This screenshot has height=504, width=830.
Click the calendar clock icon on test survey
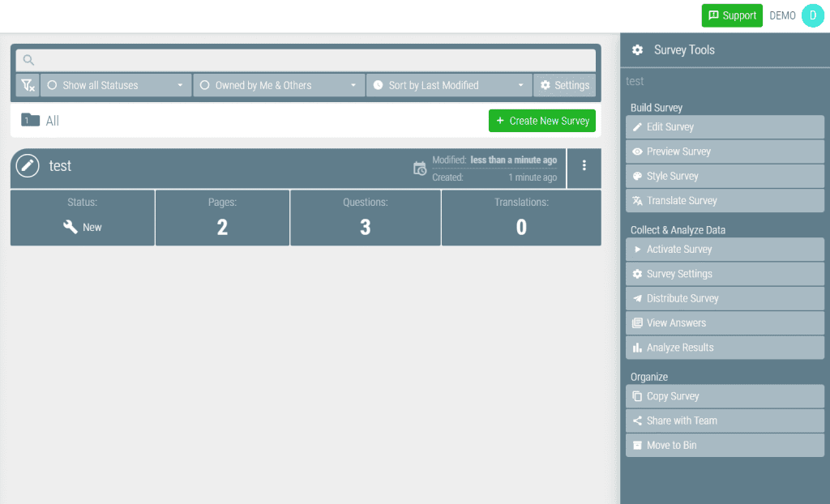[x=420, y=169]
